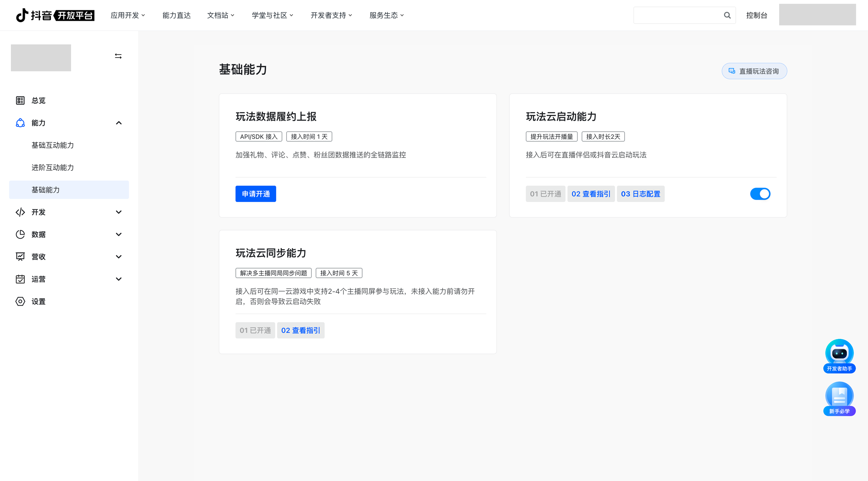Screen dimensions: 868x481
Task: Click the 基础能力 page heading
Action: coord(243,70)
